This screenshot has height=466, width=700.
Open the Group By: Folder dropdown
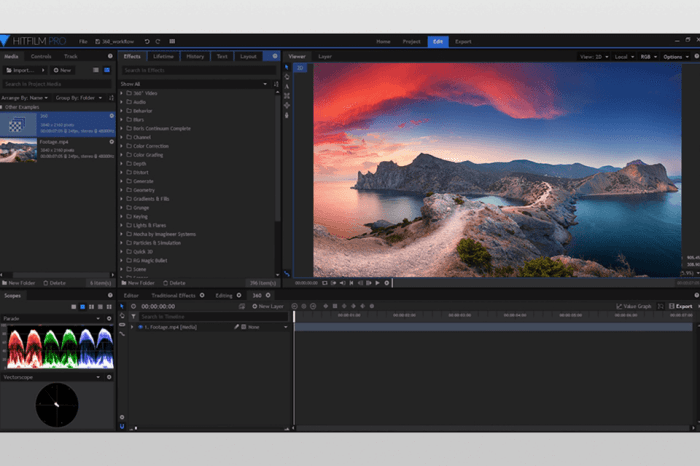(79, 98)
